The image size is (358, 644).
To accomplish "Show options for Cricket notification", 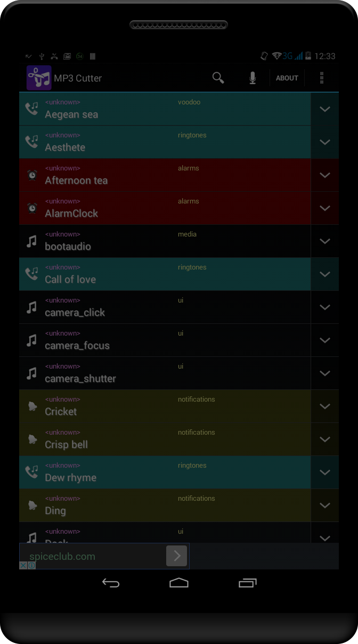I will pos(324,406).
